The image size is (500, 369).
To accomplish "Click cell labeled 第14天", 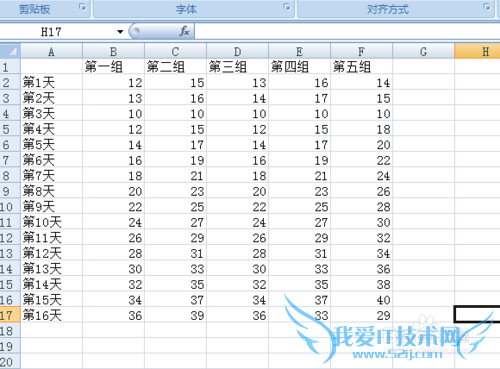I will coord(51,284).
